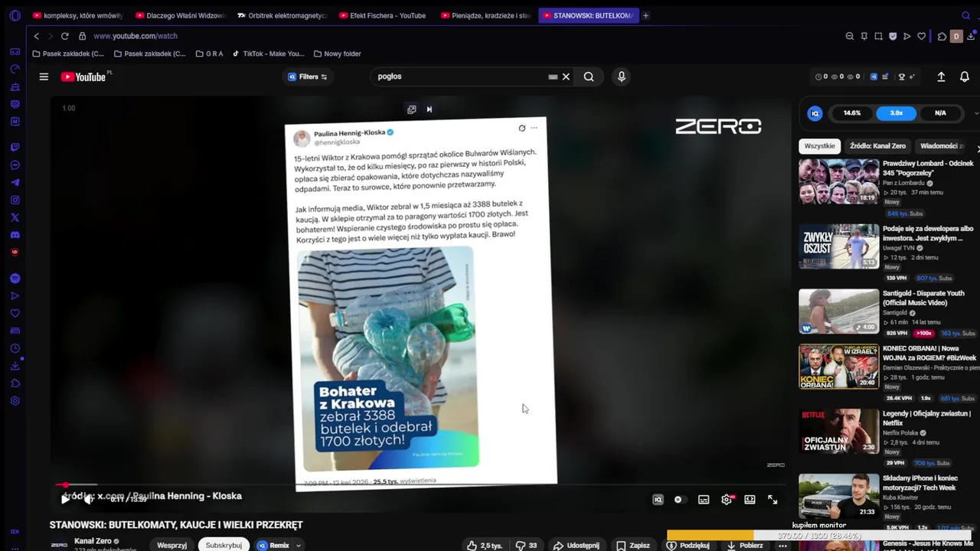Open X (Twitter) in the Opera sidebar
Viewport: 980px width, 551px height.
point(15,217)
